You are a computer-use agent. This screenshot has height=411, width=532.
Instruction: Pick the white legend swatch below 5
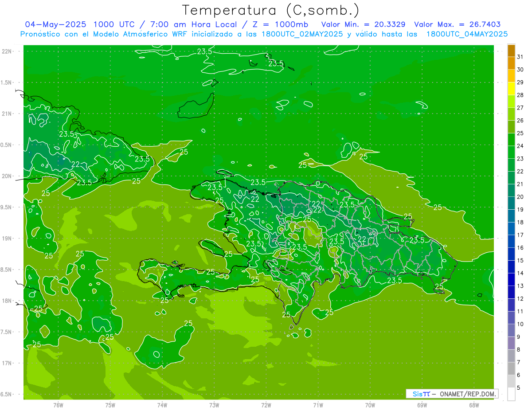511,394
